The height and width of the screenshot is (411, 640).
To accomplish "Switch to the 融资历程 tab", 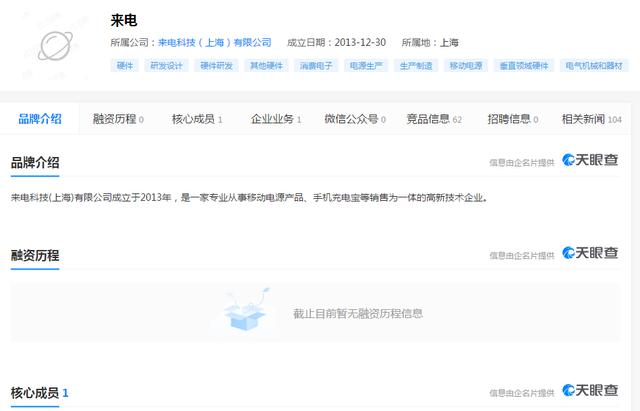I will (118, 119).
